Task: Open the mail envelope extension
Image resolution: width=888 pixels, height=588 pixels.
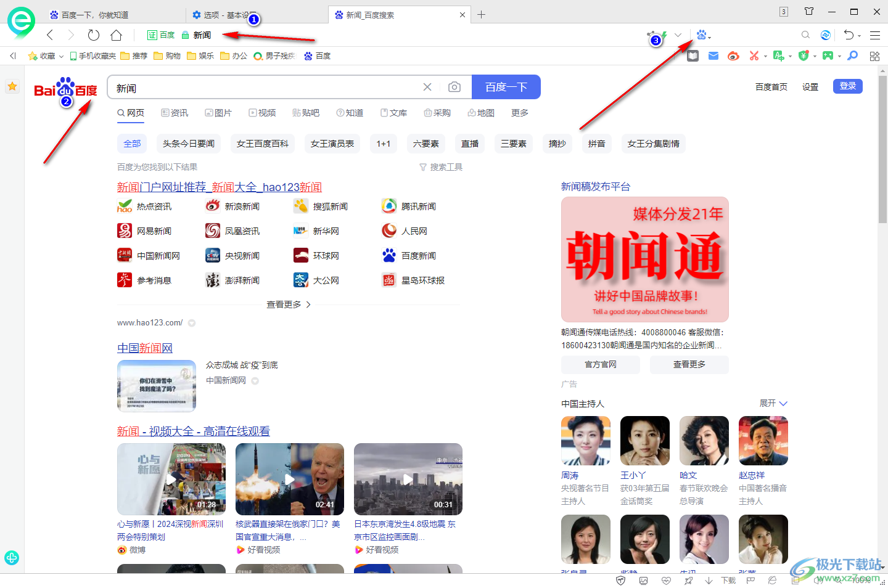Action: pyautogui.click(x=713, y=56)
